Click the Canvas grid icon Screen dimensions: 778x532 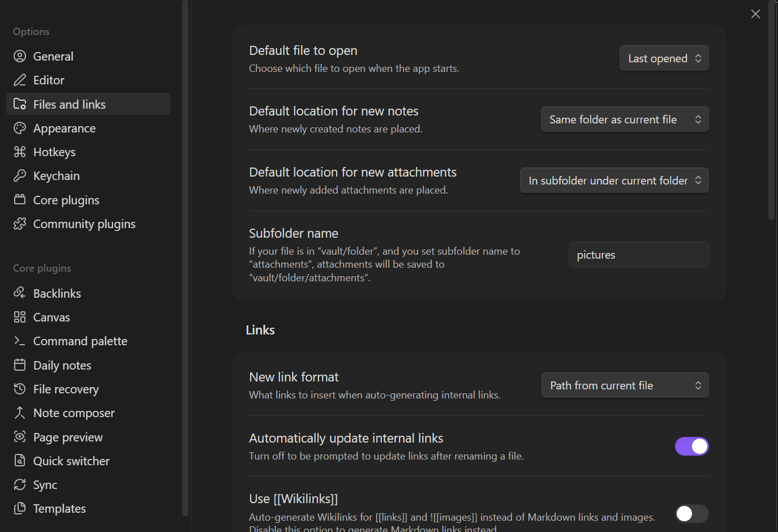pos(20,317)
